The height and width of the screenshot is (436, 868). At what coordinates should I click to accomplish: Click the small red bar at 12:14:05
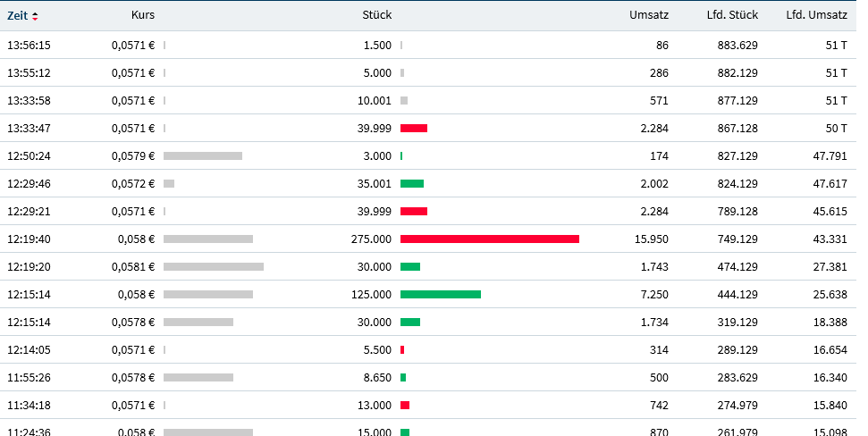[x=402, y=349]
